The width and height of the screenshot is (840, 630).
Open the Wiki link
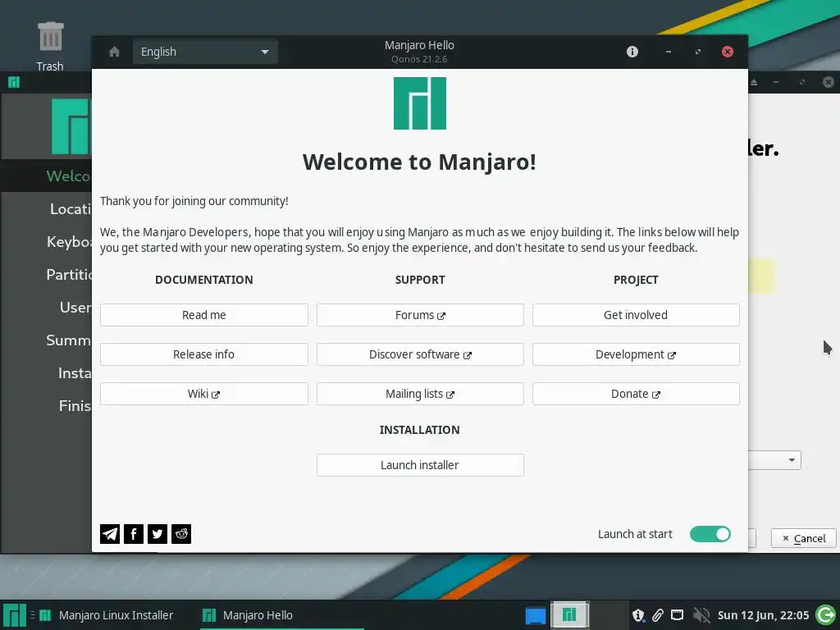tap(204, 394)
